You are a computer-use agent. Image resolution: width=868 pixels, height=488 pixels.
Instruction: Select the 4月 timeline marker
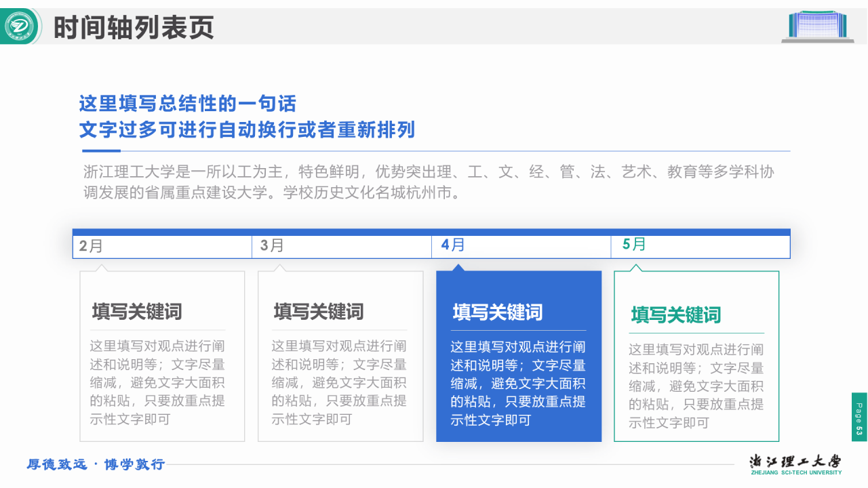coord(453,245)
